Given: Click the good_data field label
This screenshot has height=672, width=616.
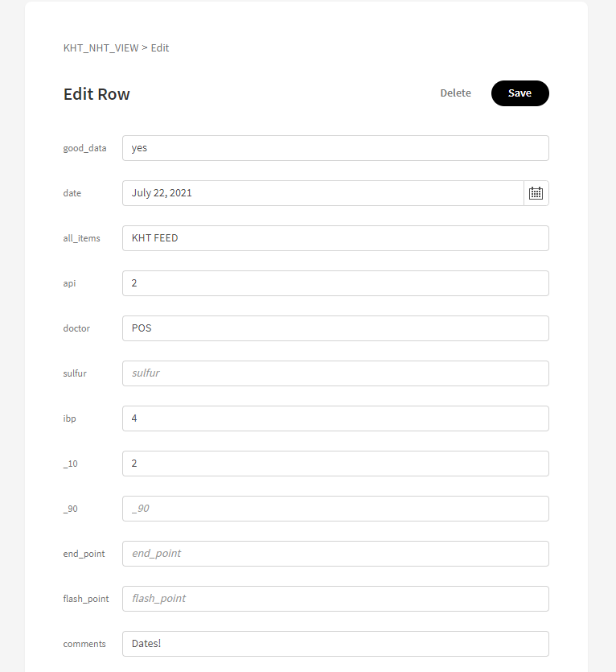Looking at the screenshot, I should pyautogui.click(x=84, y=148).
